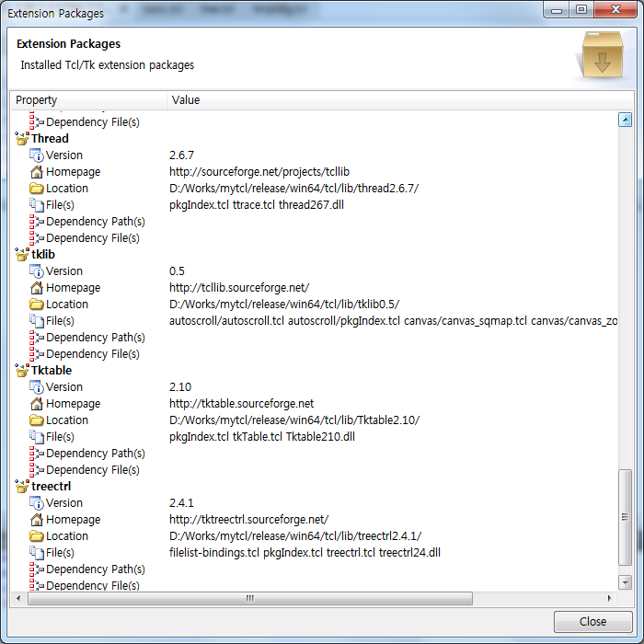Click the Property column header

[x=88, y=99]
